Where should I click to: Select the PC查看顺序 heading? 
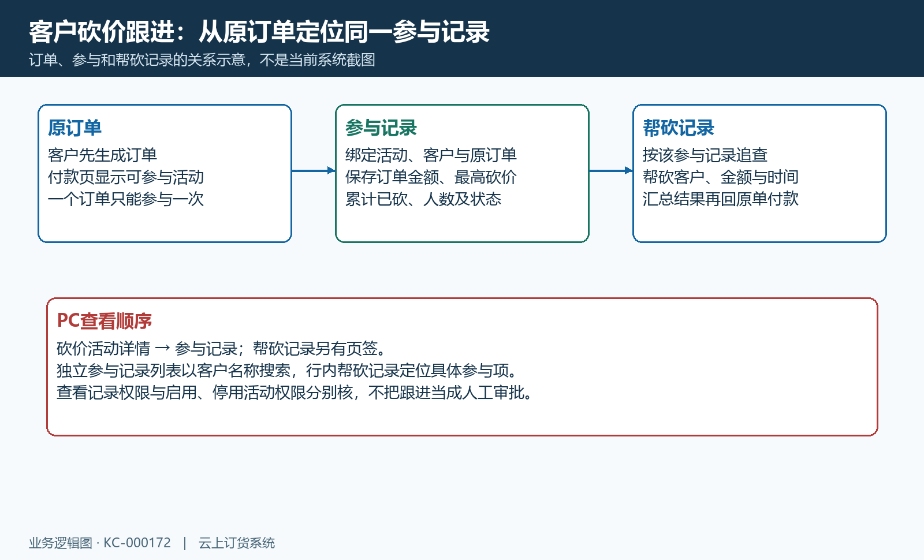click(x=105, y=321)
